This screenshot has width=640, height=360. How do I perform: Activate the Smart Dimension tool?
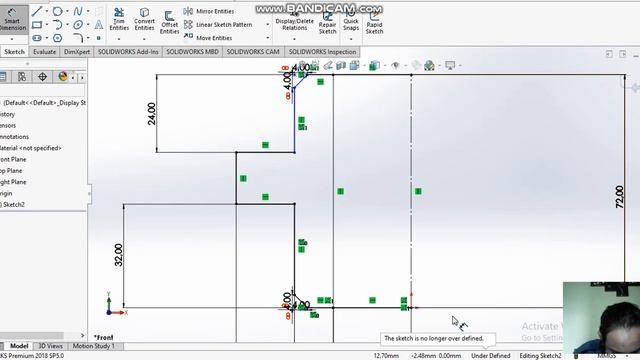pyautogui.click(x=13, y=20)
